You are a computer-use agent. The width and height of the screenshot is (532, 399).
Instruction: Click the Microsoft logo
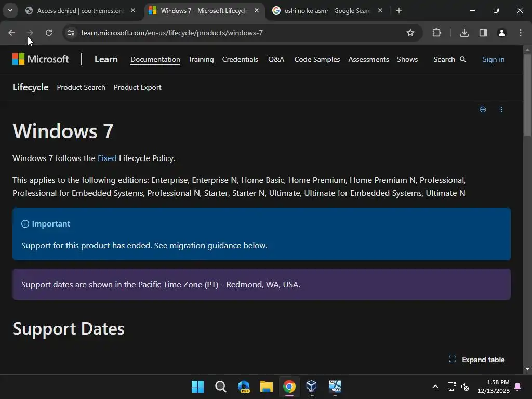coord(41,59)
